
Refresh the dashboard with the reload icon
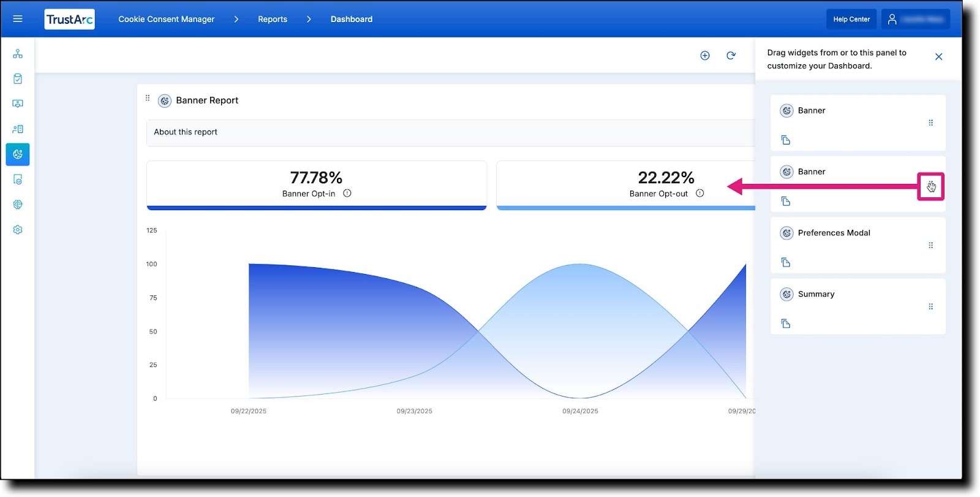[x=731, y=56]
